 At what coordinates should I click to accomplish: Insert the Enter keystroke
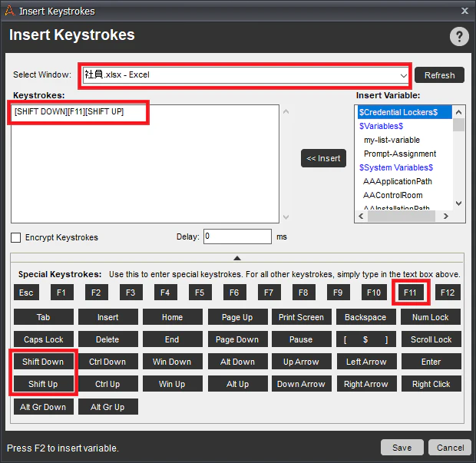[x=431, y=362]
